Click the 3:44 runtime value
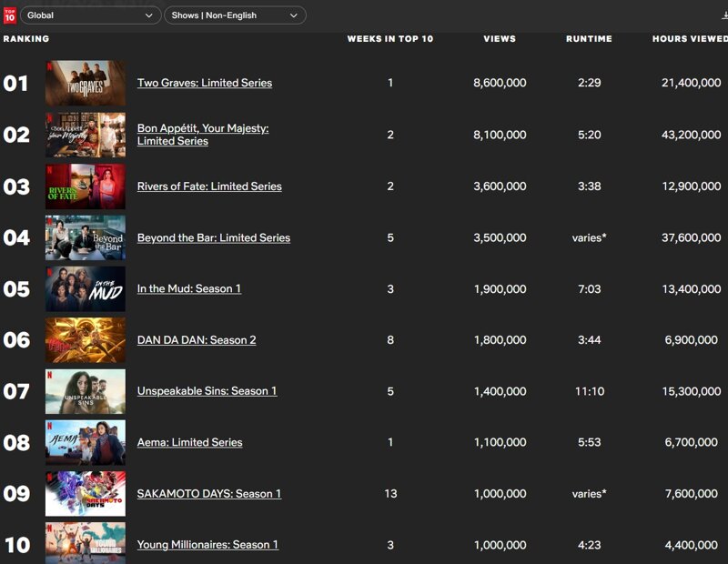728x564 pixels. coord(589,340)
